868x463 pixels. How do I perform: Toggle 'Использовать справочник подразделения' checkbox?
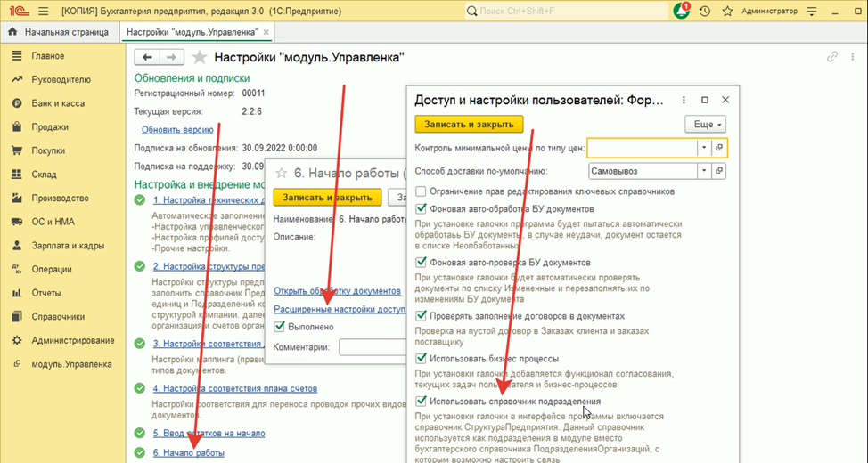pos(421,401)
